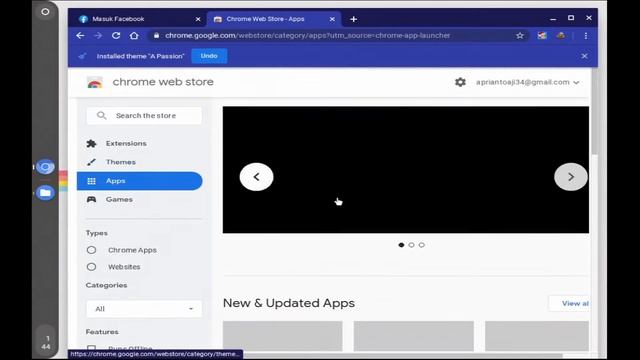Open the Chrome three-dot menu
640x360 pixels.
[x=586, y=36]
